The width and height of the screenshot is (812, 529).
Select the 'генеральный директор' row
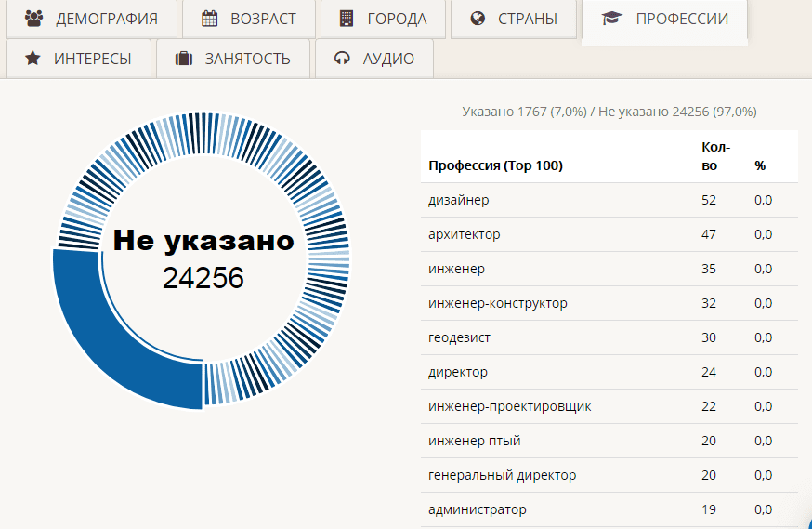click(x=609, y=475)
